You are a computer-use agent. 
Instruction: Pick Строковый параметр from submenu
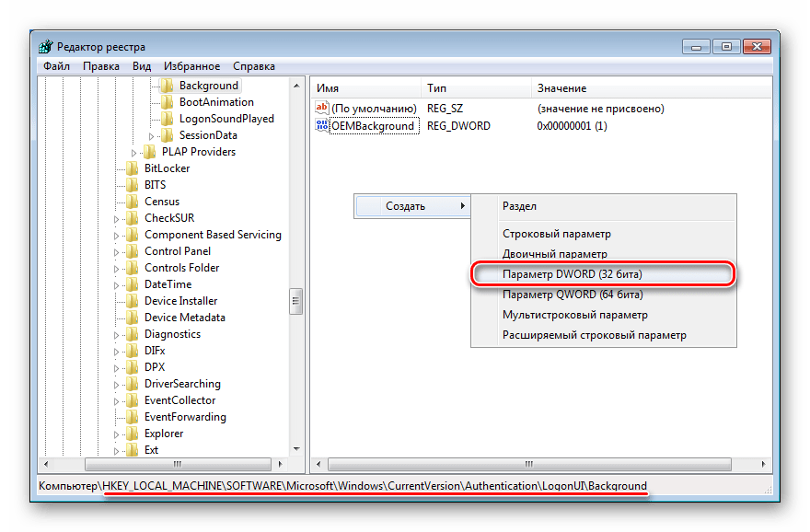click(603, 234)
